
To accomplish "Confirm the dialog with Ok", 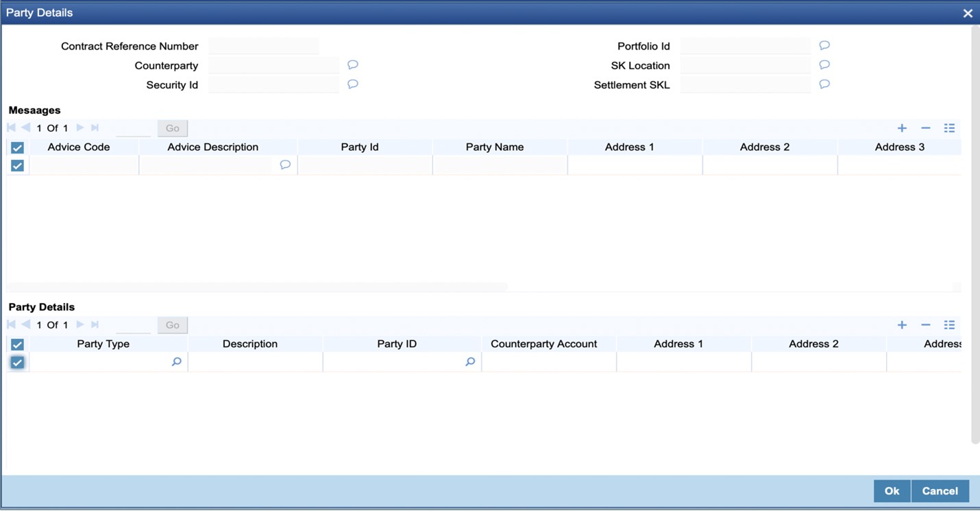I will pos(892,491).
